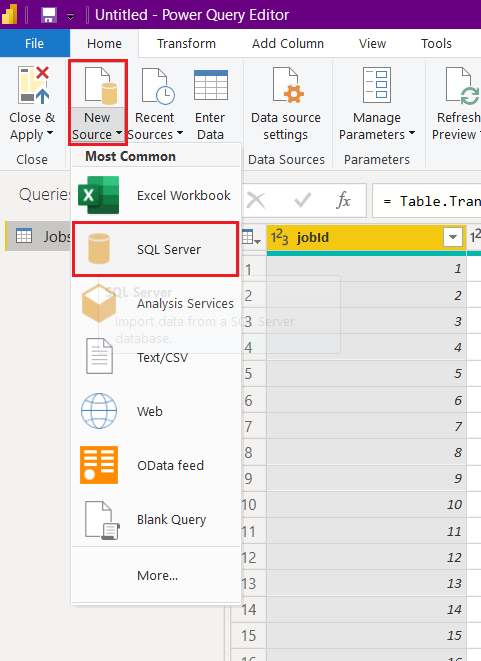Click the Recent Sources clock icon
Image resolution: width=481 pixels, height=661 pixels.
(x=158, y=86)
